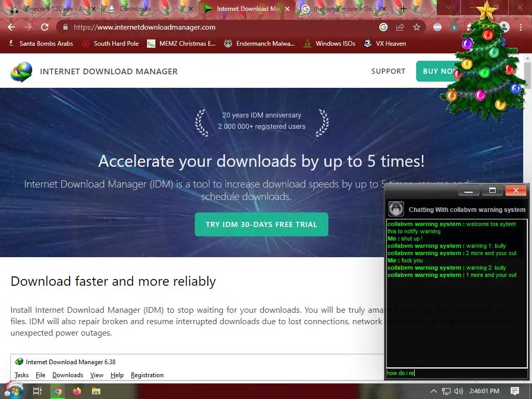Open the View menu in IDM image

[x=97, y=375]
